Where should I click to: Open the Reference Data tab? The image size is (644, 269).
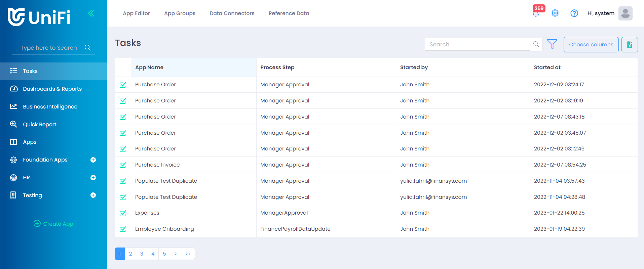pos(289,13)
